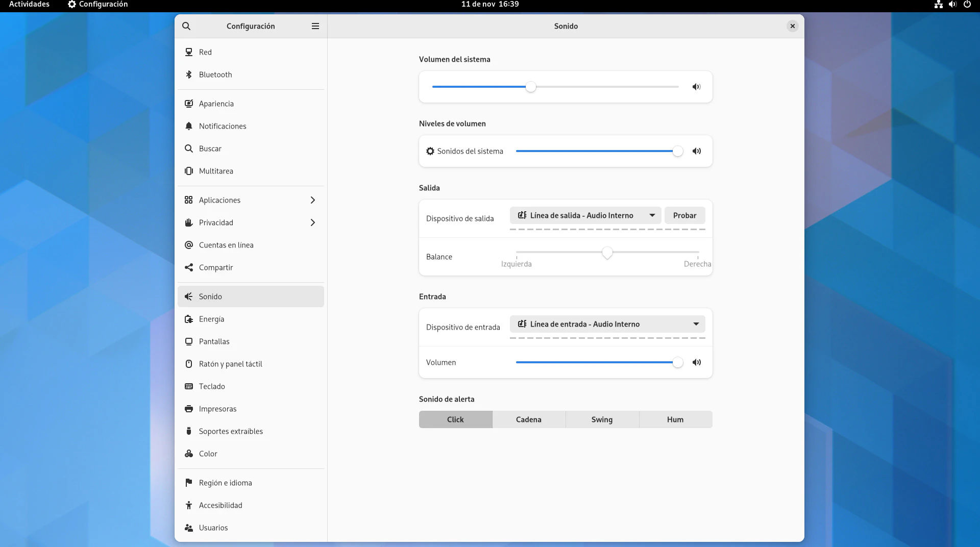980x547 pixels.
Task: Open the Dispositivo de entrada dropdown
Action: click(607, 324)
